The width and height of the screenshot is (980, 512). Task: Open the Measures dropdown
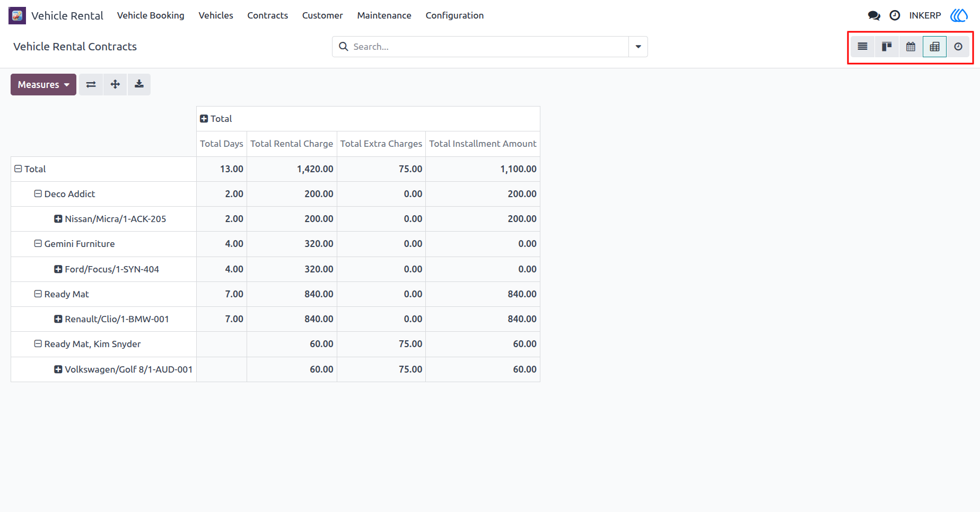pyautogui.click(x=43, y=84)
